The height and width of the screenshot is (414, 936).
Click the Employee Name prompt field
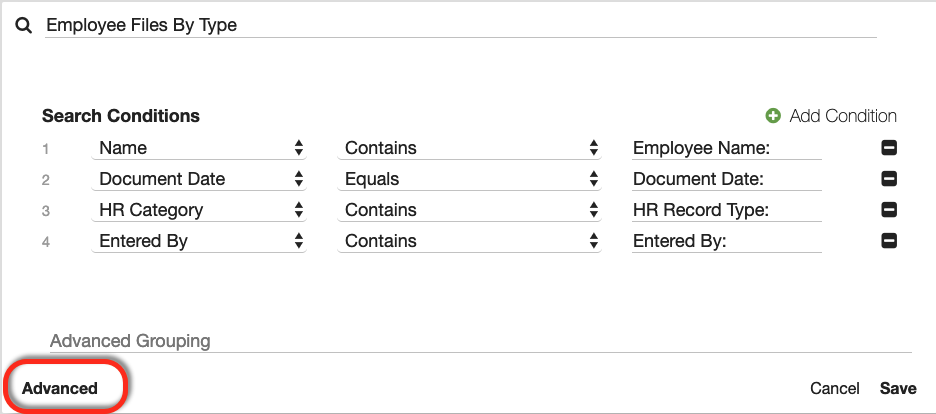point(726,148)
